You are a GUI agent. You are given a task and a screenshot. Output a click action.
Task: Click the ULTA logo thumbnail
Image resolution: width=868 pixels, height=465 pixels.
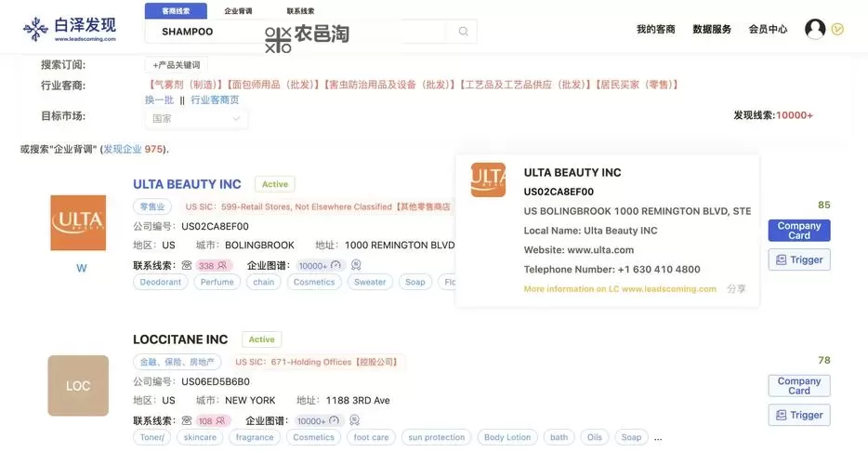[x=78, y=223]
